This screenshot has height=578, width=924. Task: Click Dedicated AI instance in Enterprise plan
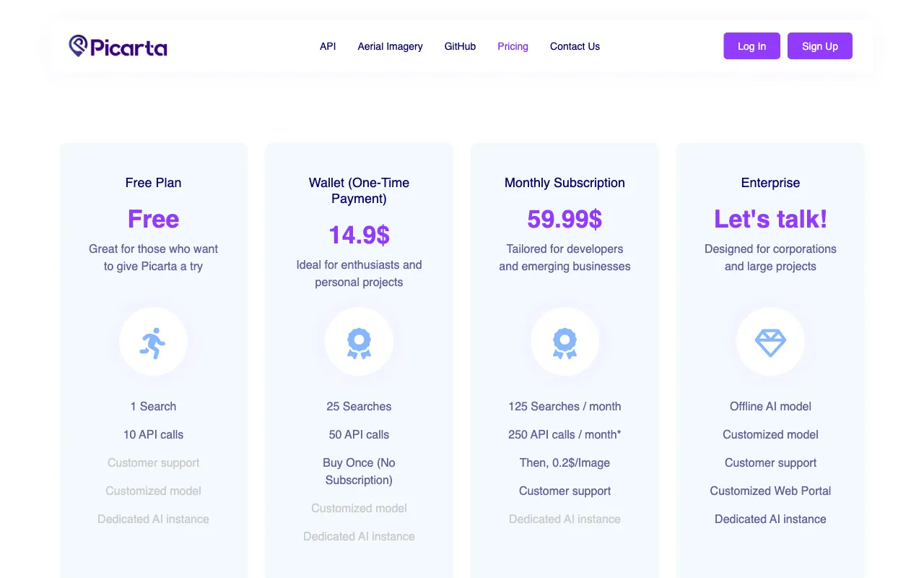tap(770, 519)
